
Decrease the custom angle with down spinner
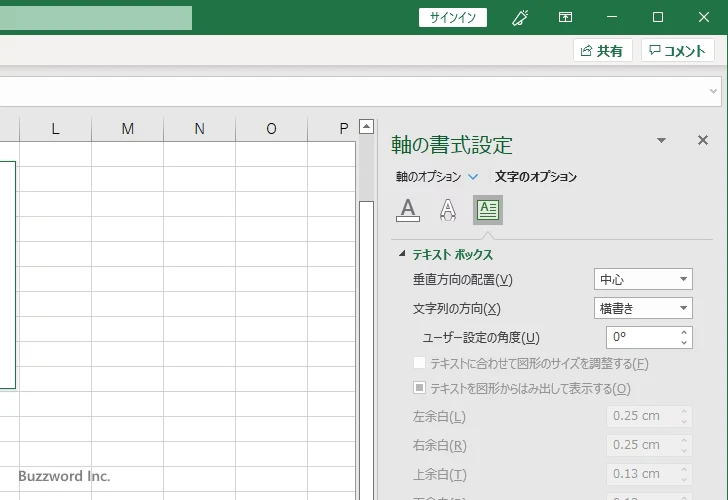pyautogui.click(x=684, y=342)
